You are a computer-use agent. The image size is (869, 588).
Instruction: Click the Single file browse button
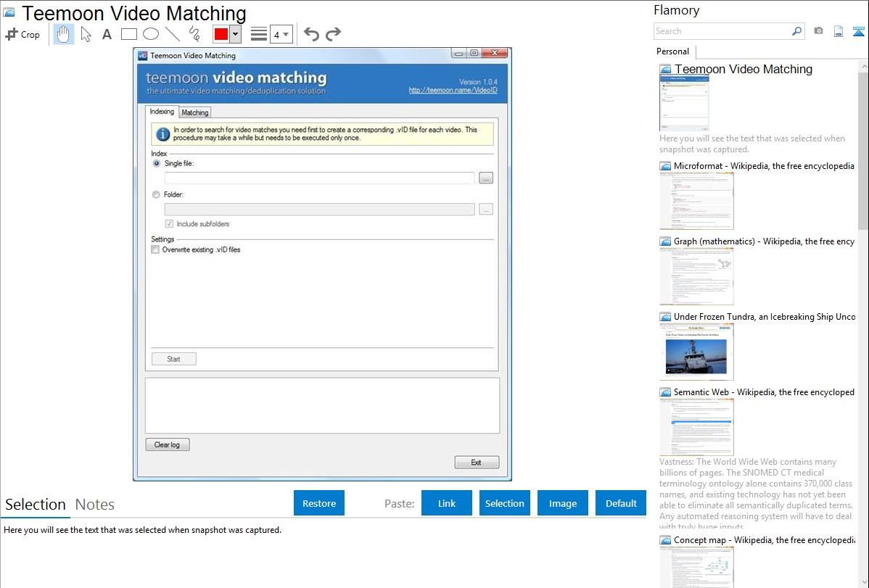[x=486, y=178]
